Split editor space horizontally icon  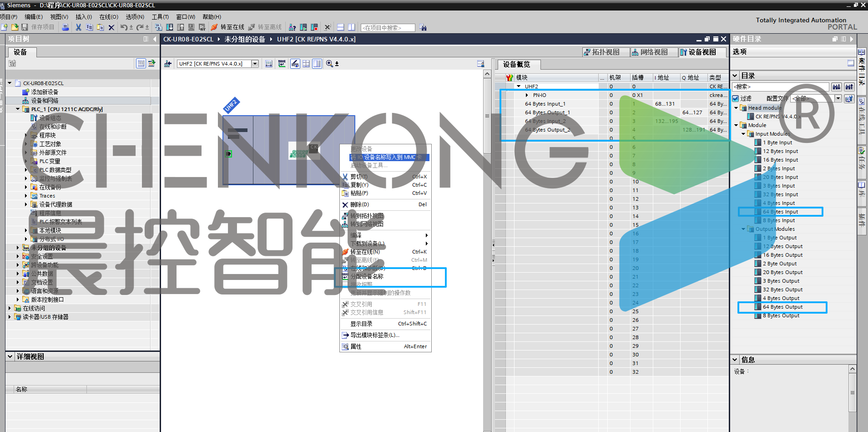[340, 27]
